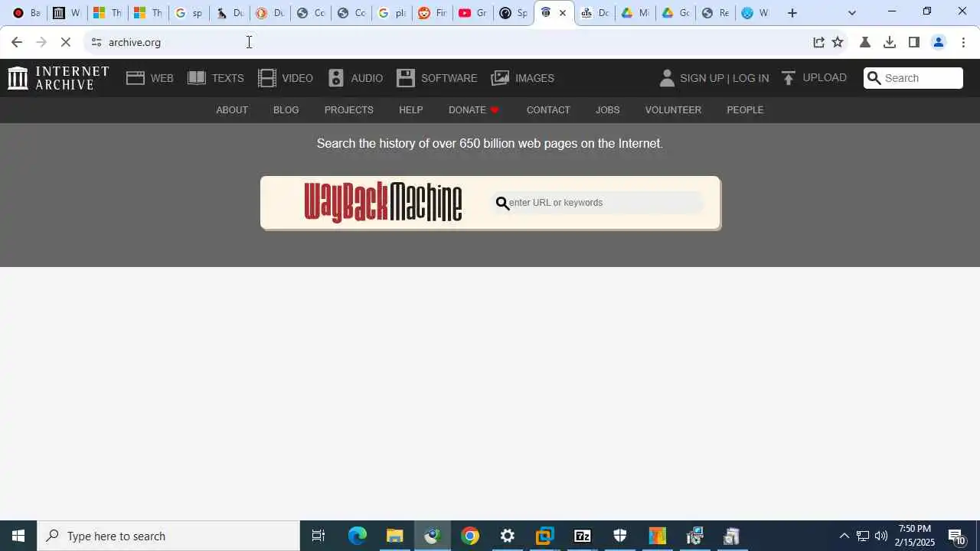The height and width of the screenshot is (551, 980).
Task: Click the magnifier icon in the top-right Search box
Action: coord(874,78)
